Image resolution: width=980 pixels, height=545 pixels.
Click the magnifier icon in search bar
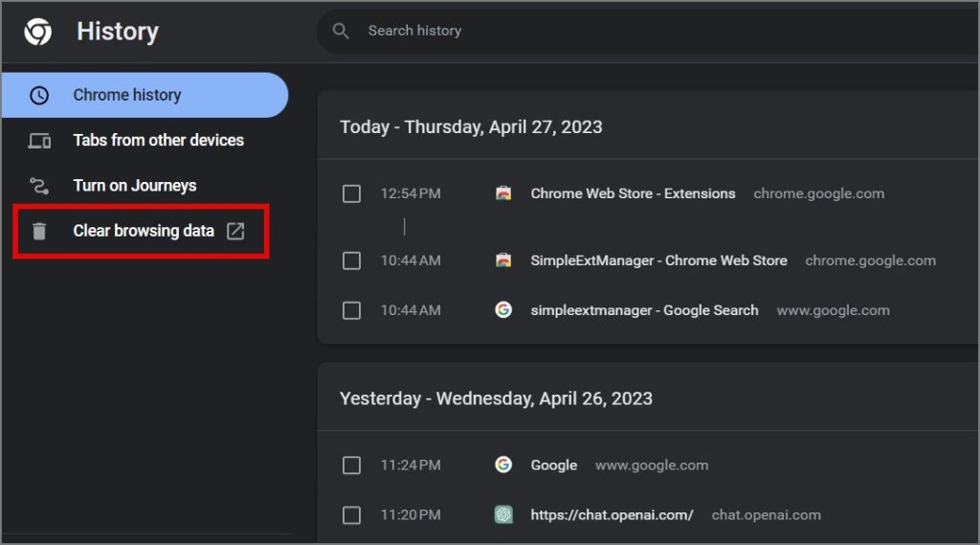(x=341, y=31)
